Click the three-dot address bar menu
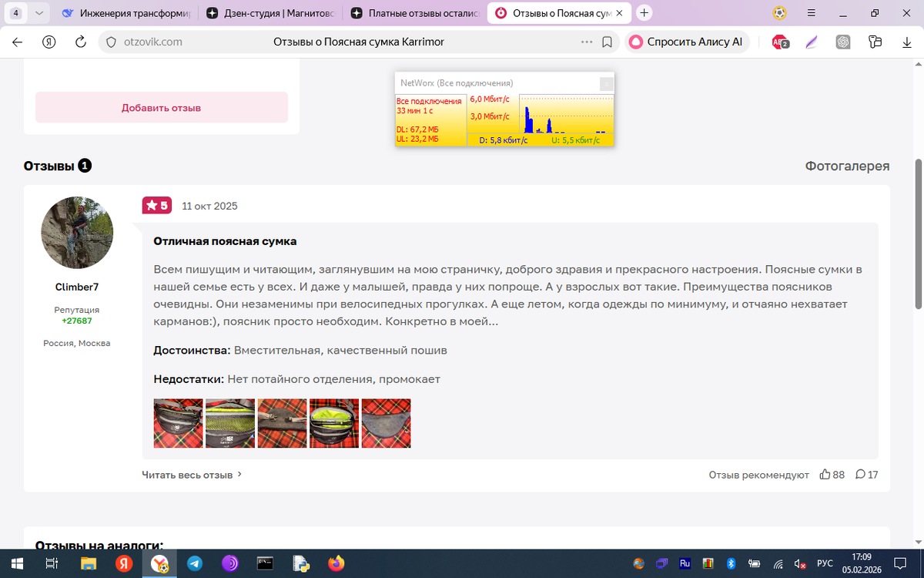The image size is (924, 578). pyautogui.click(x=587, y=42)
